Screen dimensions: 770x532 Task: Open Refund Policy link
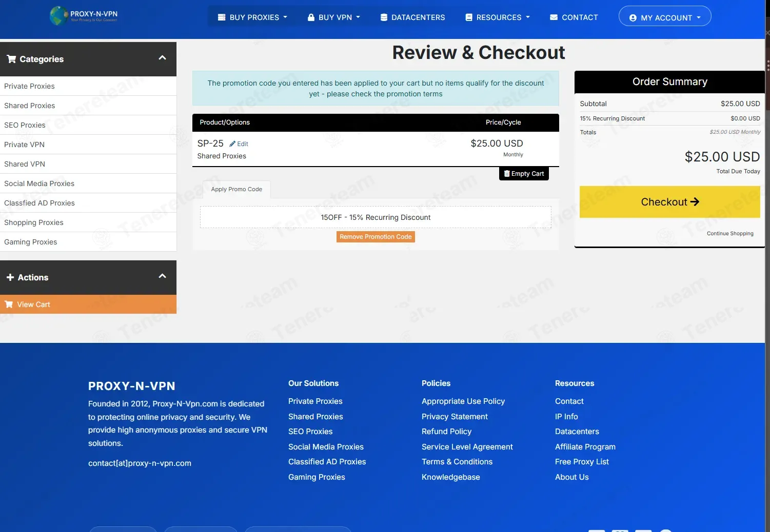(446, 432)
